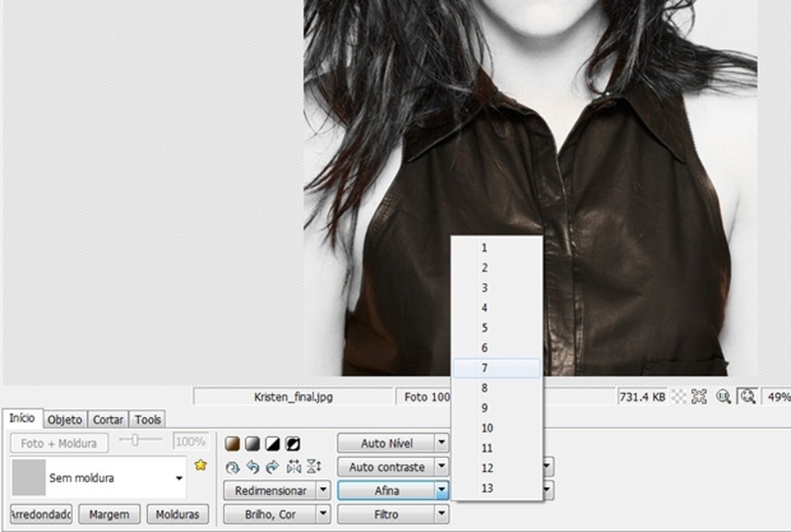
Task: Flip the photo horizontally
Action: coord(293,466)
